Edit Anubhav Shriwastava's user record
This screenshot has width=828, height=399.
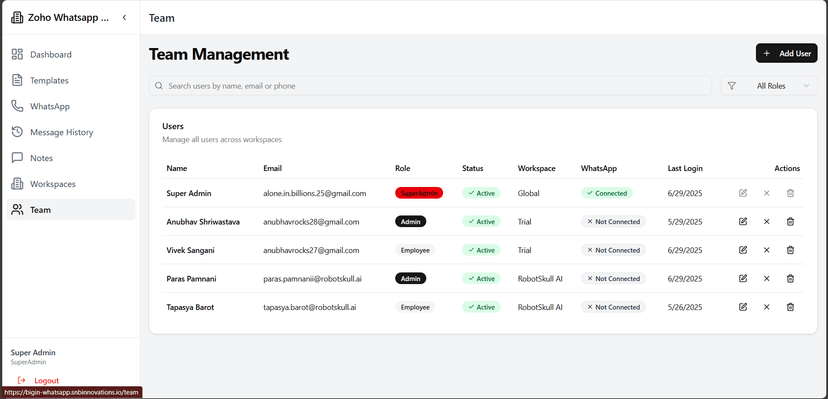(743, 222)
